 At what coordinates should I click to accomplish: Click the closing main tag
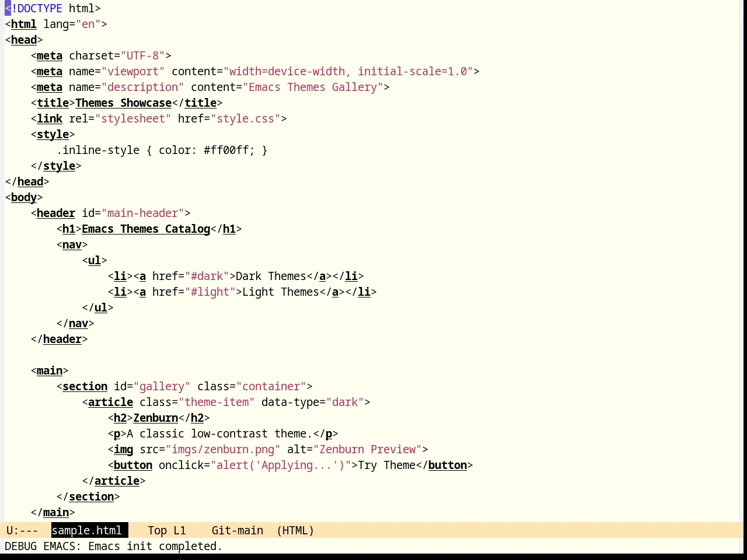point(53,512)
